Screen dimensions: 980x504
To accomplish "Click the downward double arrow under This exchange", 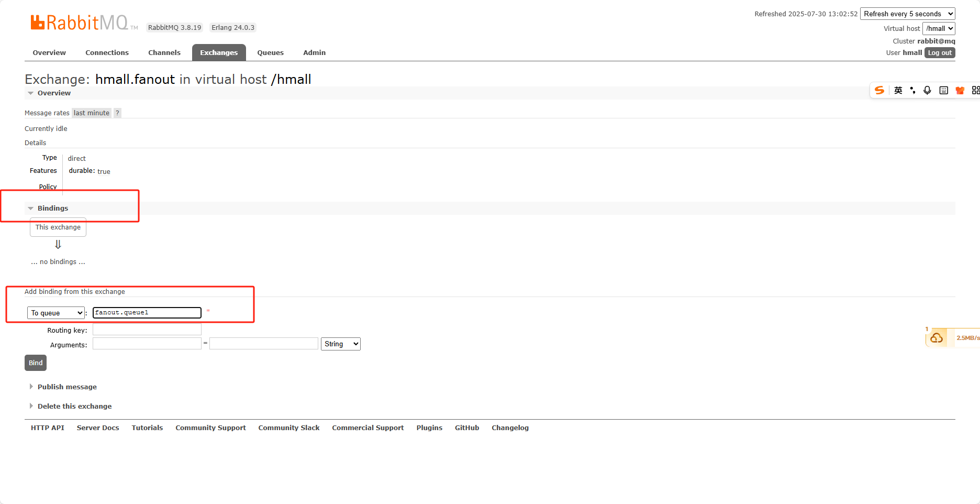I will 58,244.
